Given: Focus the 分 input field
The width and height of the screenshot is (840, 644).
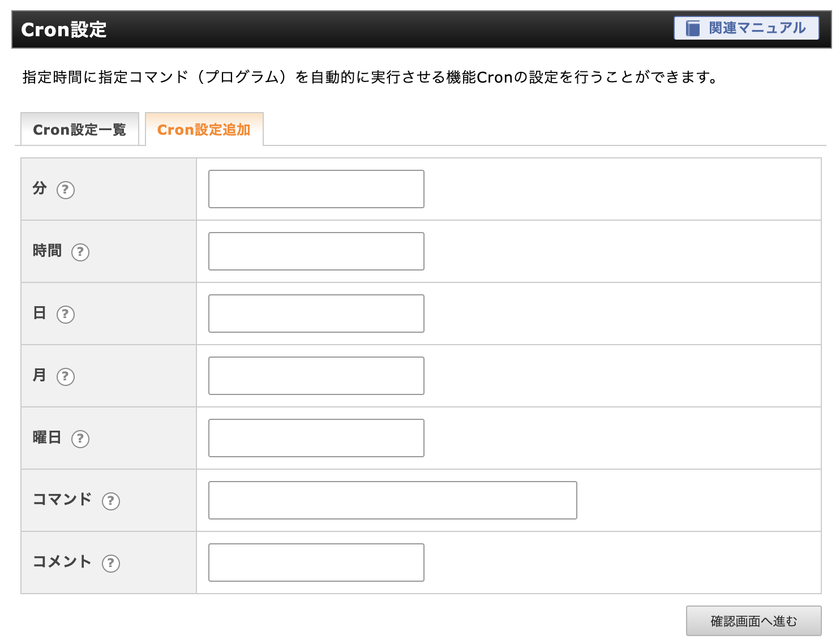Looking at the screenshot, I should 316,189.
